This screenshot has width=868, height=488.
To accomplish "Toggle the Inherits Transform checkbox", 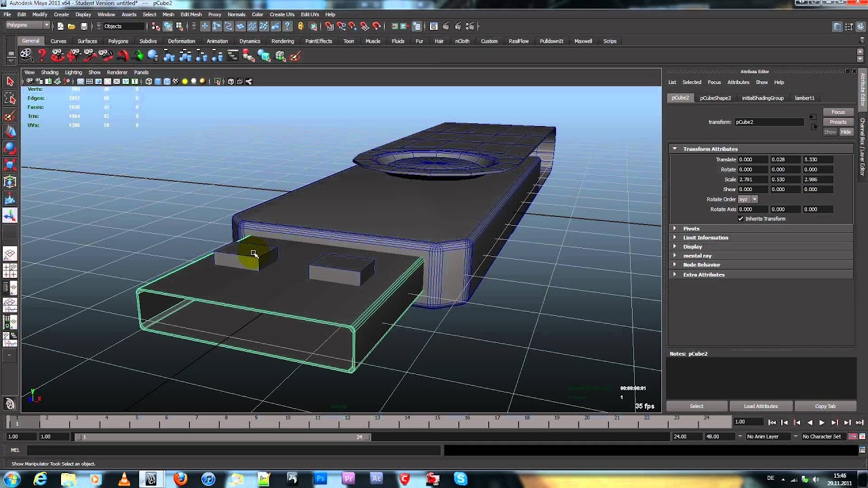I will 741,219.
